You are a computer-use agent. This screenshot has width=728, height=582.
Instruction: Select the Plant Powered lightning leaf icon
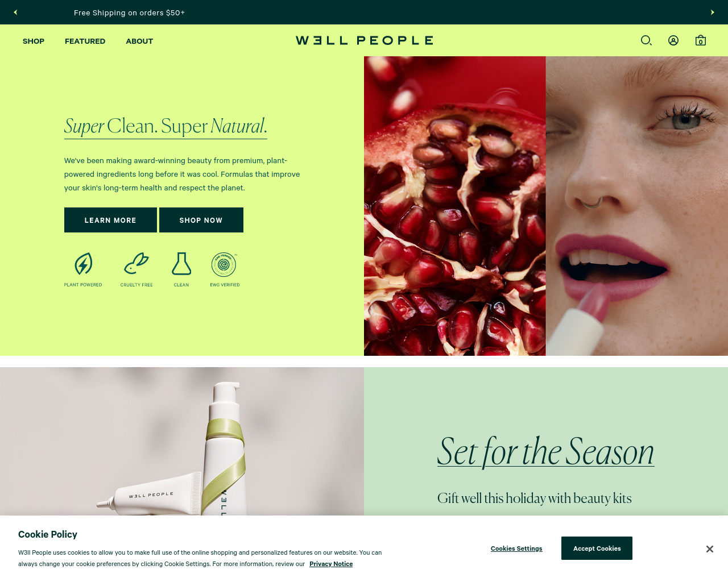tap(84, 264)
